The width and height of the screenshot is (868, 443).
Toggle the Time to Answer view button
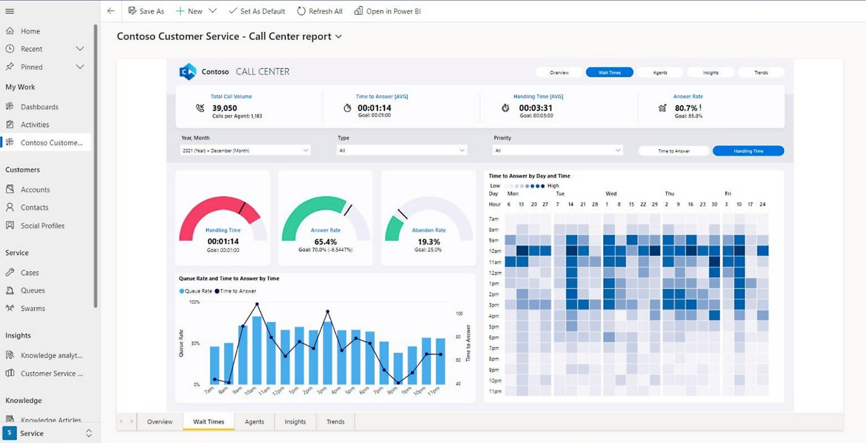pos(674,151)
